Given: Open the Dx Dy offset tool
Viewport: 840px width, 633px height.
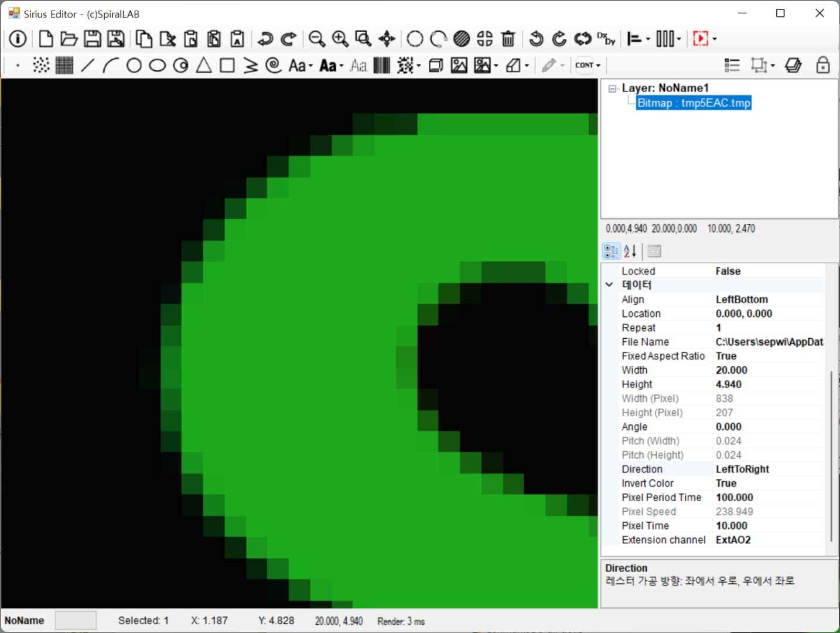Looking at the screenshot, I should point(606,39).
